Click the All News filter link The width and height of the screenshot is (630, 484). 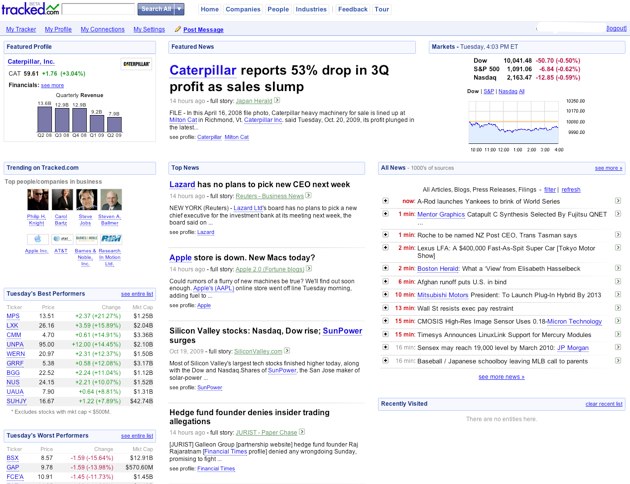click(x=550, y=190)
